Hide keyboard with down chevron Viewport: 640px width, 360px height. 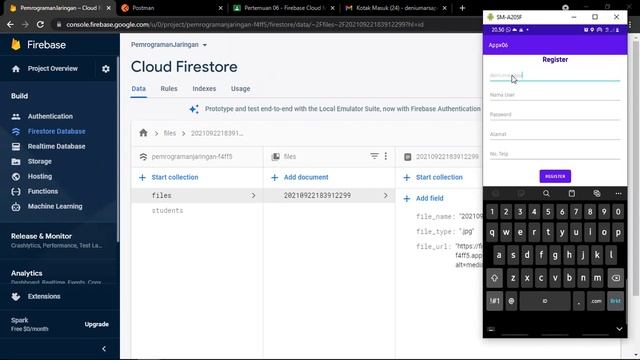coord(619,329)
